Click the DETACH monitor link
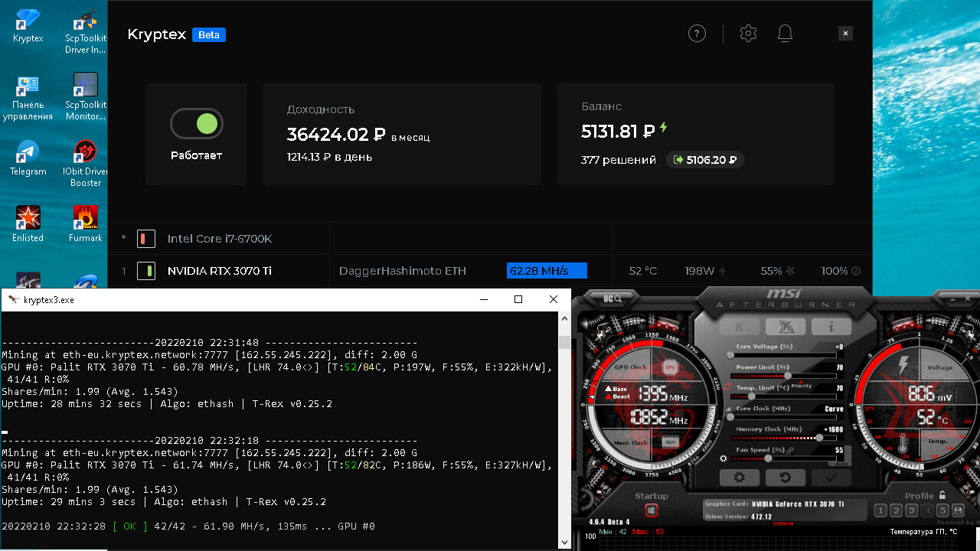980x551 pixels. coord(782,523)
